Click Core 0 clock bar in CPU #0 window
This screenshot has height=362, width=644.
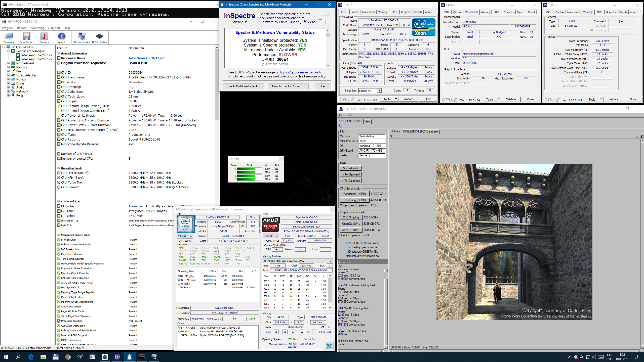249,169
